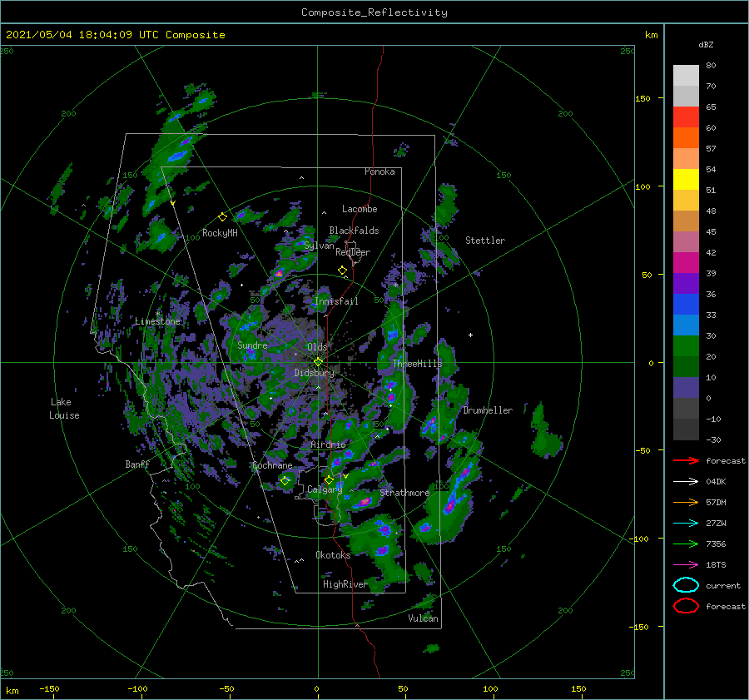749x700 pixels.
Task: Select the yellow diamond marker below Cochrane
Action: (x=285, y=481)
